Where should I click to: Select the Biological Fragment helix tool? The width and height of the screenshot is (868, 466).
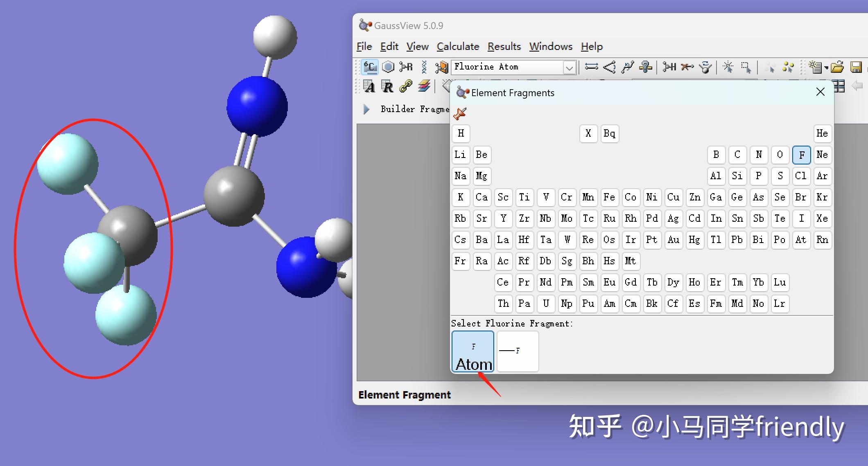coord(424,67)
